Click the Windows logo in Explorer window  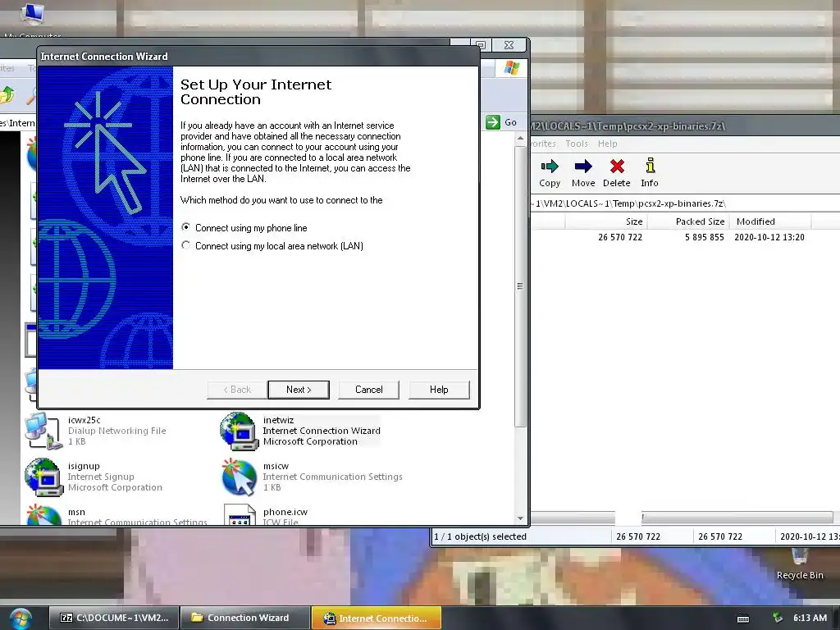(512, 68)
